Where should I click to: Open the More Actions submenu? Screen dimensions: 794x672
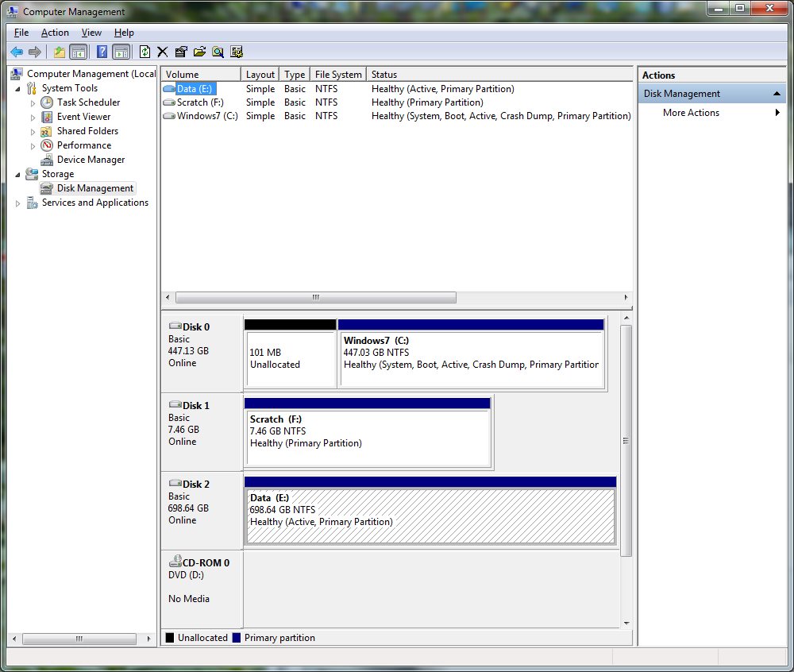711,113
